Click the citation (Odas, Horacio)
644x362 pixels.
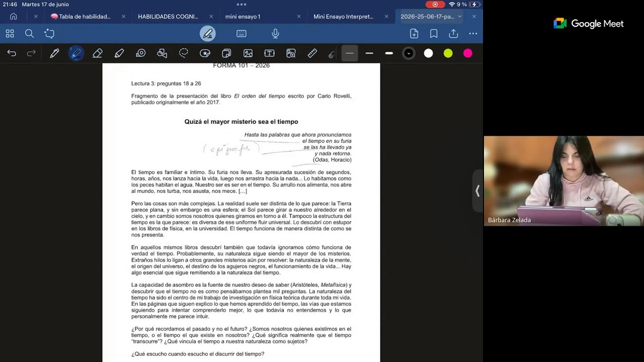point(332,160)
